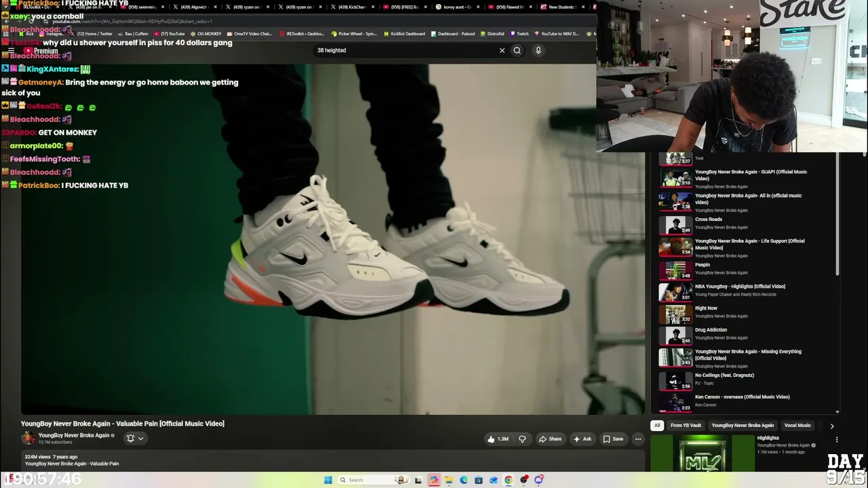Screen dimensions: 868x488
Task: Select the From YB Vault chip
Action: point(686,426)
